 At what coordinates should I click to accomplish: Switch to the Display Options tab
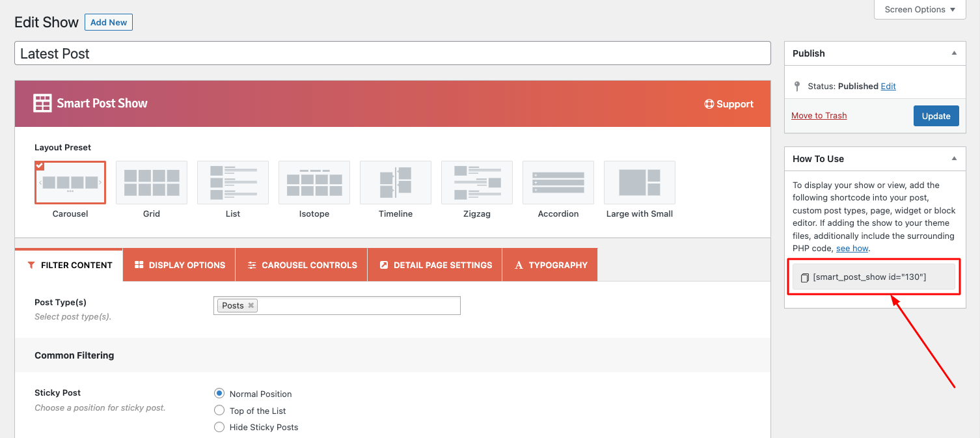point(180,266)
